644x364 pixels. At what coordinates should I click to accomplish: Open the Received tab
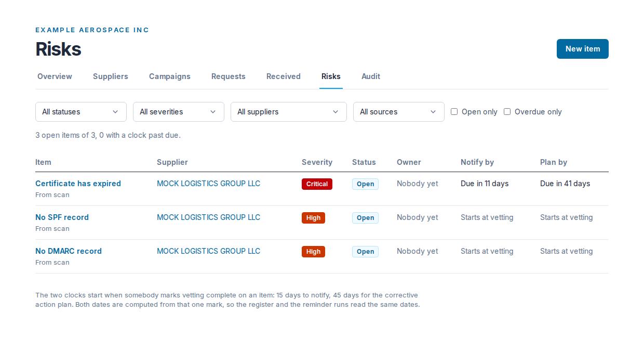[x=284, y=76]
